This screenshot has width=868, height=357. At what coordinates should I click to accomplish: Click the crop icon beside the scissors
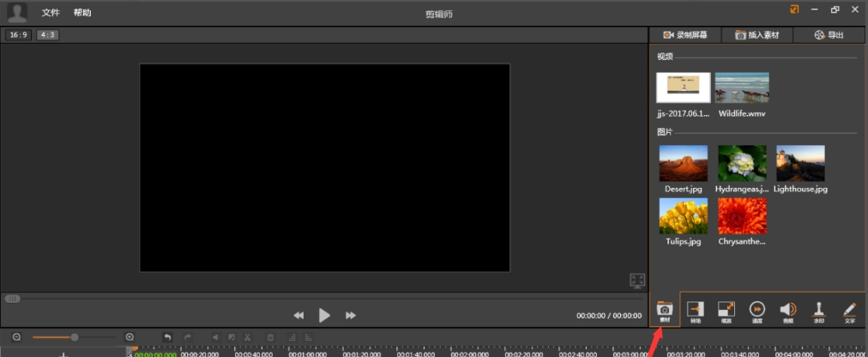pos(232,336)
